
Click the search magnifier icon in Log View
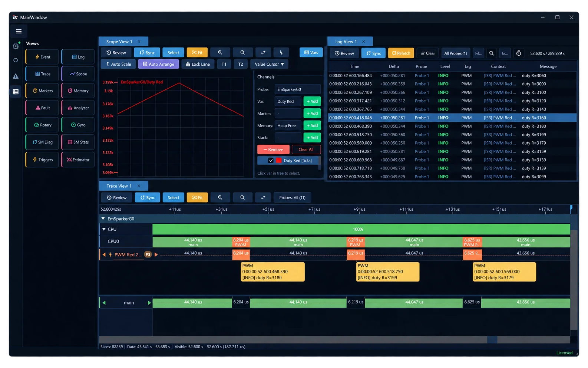(491, 53)
